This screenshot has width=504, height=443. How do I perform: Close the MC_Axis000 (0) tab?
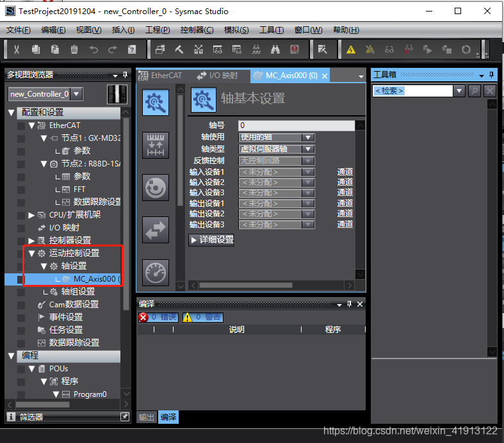point(325,76)
